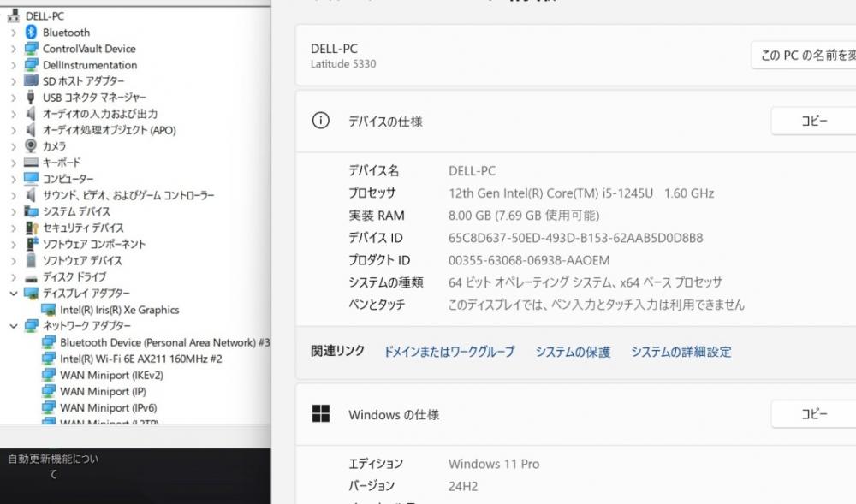The image size is (856, 504).
Task: Click the デバイスの仕様 info icon
Action: 320,121
